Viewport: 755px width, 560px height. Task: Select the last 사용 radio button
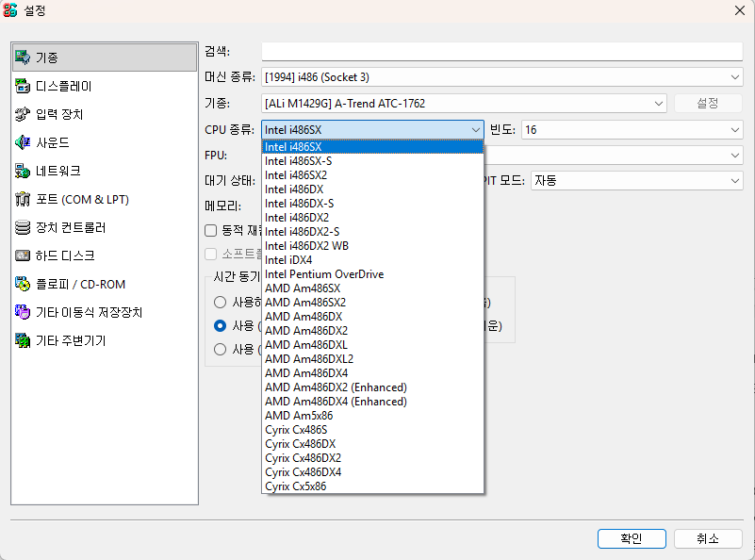220,349
